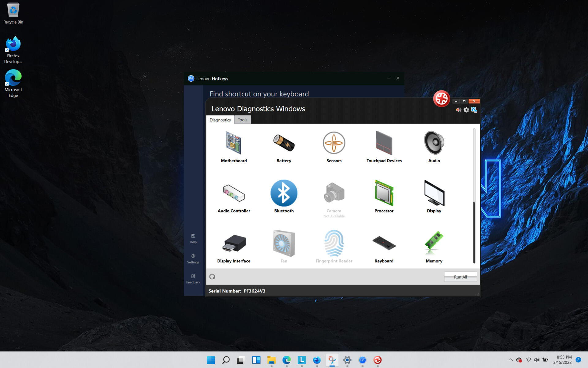Open the Bluetooth diagnostic
The image size is (588, 368).
click(x=284, y=193)
